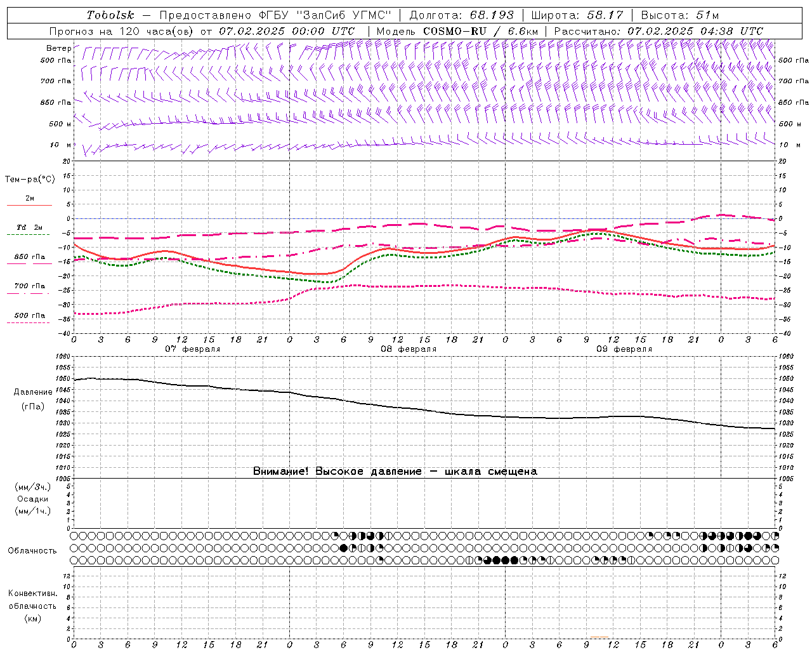Image resolution: width=812 pixels, height=650 pixels.
Task: Click the 'Осадки' precipitation label
Action: click(33, 499)
